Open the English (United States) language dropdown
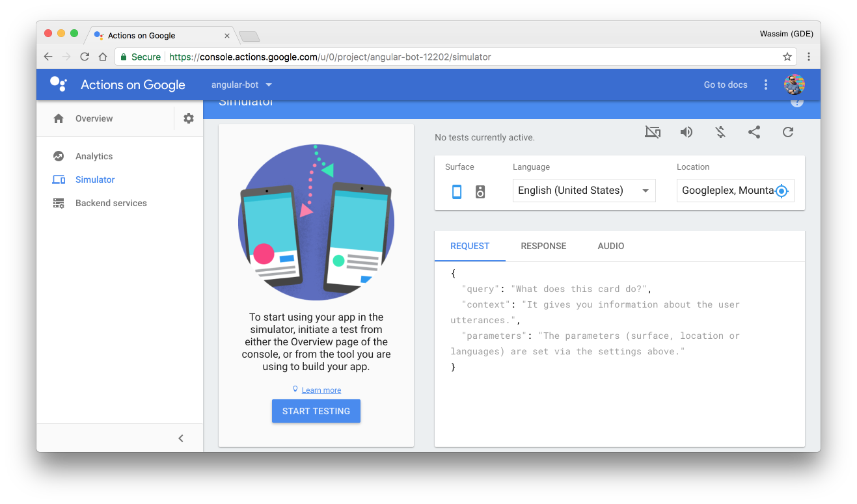Image resolution: width=857 pixels, height=504 pixels. click(x=584, y=191)
